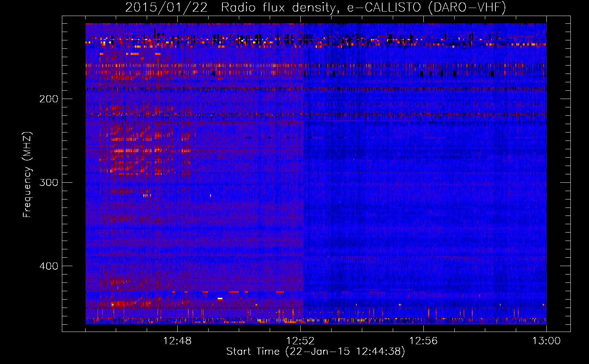
Task: Select the 'e-CALLISTO (DARO-VHF)' title text
Action: pyautogui.click(x=426, y=7)
